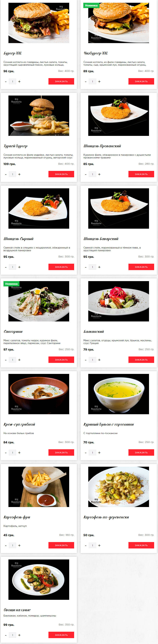Screen dimensions: 158x644
Task: Add one more Шницель Сырный with plus
Action: coord(19,267)
